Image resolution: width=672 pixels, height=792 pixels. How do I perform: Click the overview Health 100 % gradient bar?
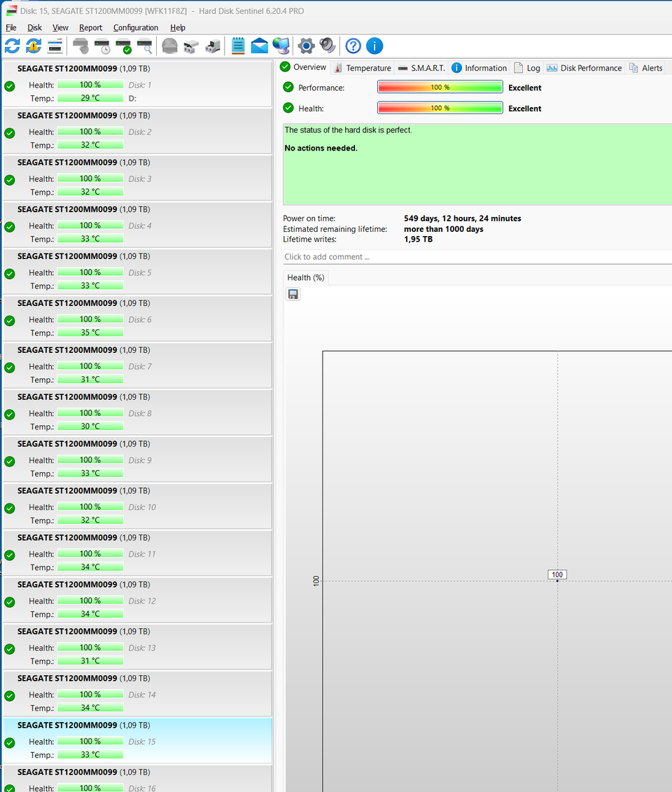(x=440, y=108)
